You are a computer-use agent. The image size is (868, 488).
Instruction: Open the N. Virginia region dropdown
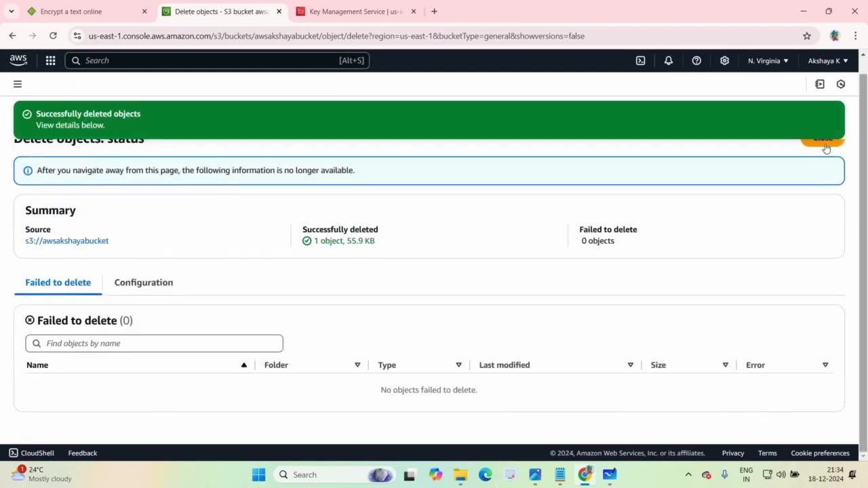pyautogui.click(x=768, y=61)
